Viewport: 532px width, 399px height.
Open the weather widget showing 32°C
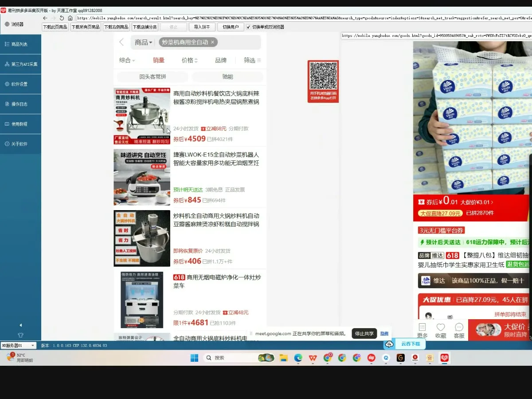pyautogui.click(x=20, y=357)
